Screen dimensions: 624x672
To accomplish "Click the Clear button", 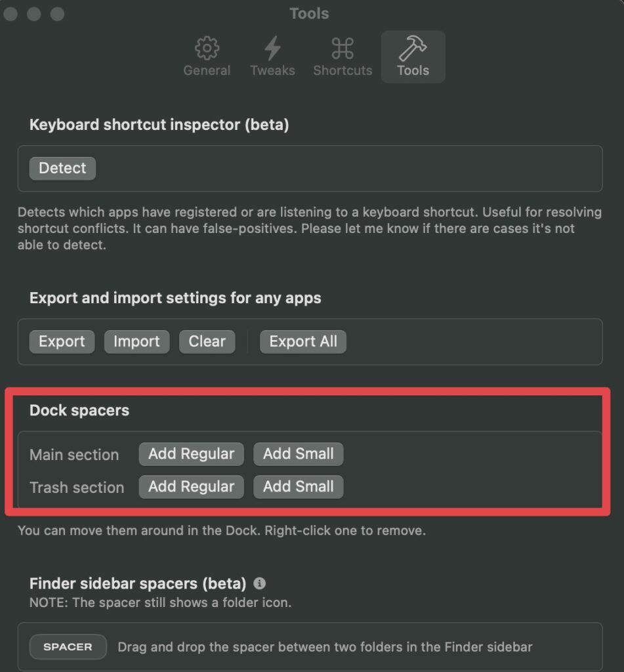I will click(x=207, y=341).
